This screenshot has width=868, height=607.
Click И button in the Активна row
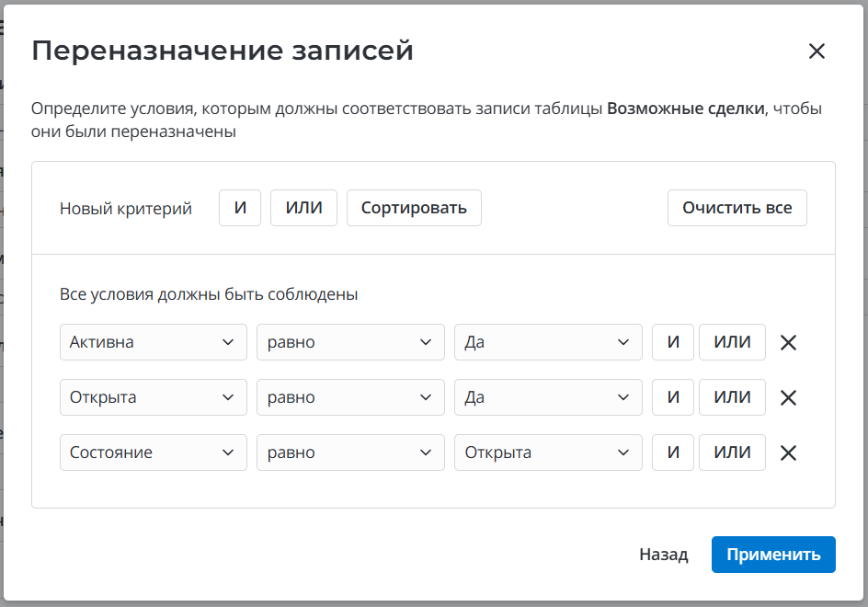click(x=673, y=342)
